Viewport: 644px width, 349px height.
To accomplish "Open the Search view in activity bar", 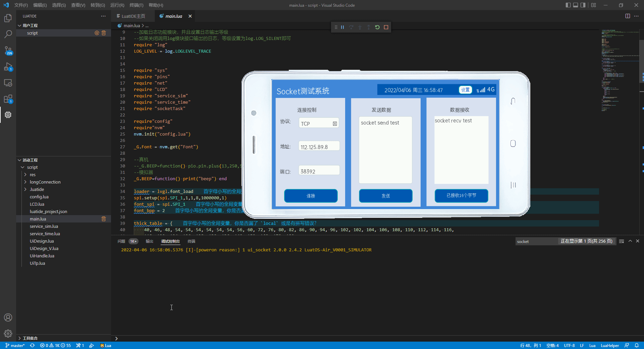I will [x=8, y=34].
